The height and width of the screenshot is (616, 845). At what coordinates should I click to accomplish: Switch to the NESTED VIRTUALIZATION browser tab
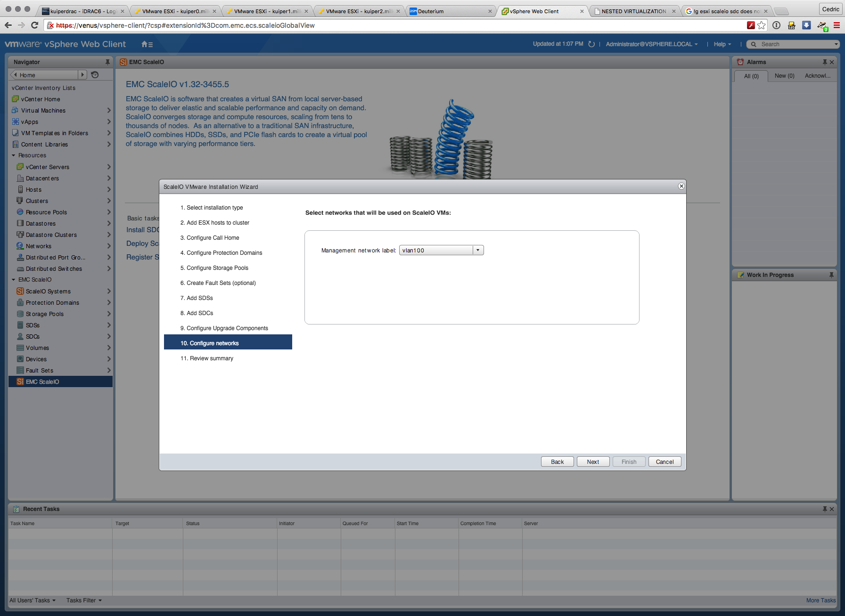pos(633,11)
